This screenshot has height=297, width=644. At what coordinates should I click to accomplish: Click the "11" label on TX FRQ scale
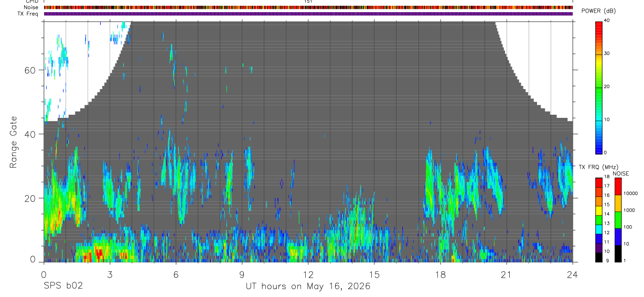tap(607, 242)
